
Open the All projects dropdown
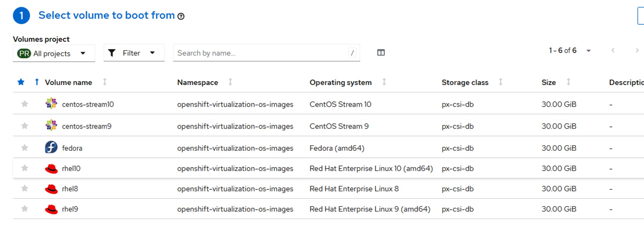click(x=54, y=53)
